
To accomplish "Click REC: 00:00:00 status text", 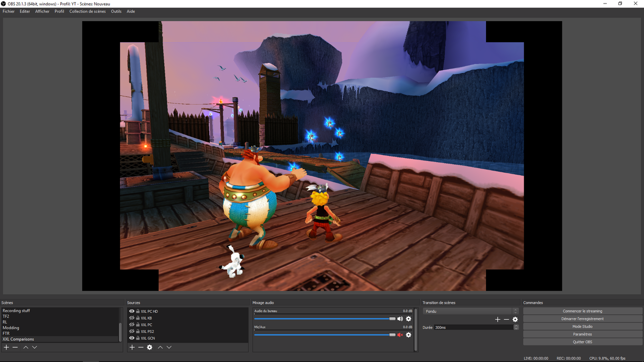I will (569, 358).
